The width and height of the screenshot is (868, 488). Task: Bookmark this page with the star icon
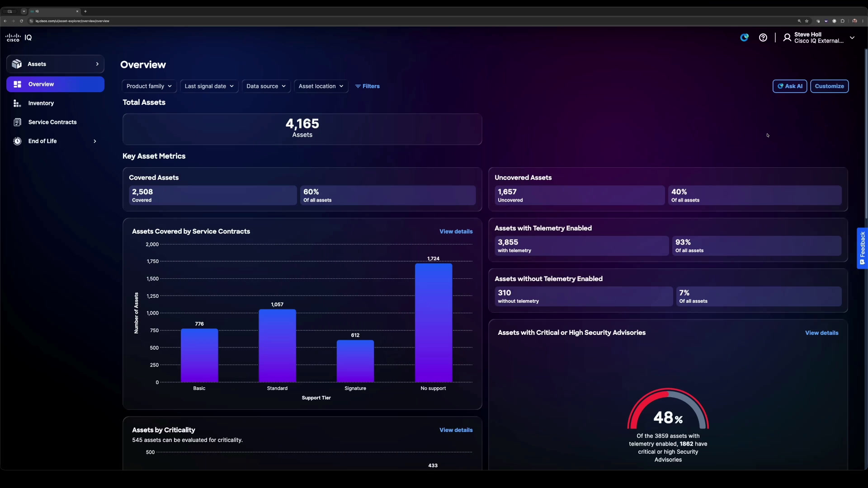(x=807, y=21)
